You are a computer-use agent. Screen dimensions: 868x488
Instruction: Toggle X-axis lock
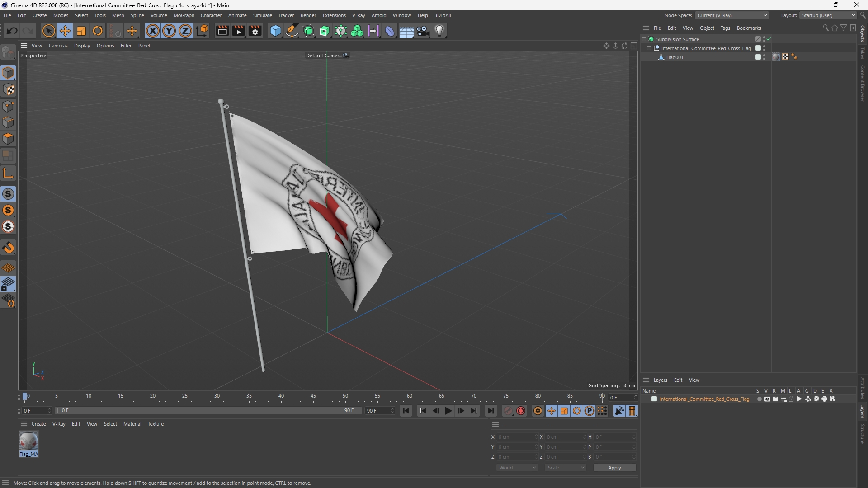click(152, 31)
